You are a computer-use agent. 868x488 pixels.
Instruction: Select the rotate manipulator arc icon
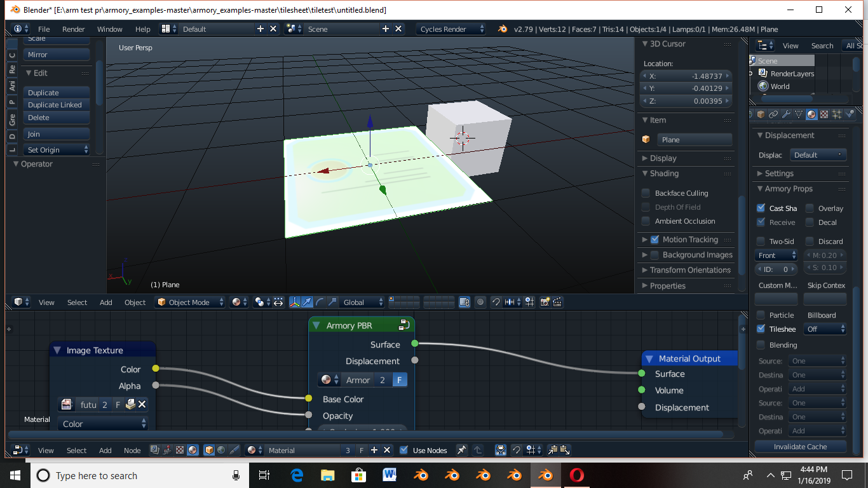(x=320, y=302)
